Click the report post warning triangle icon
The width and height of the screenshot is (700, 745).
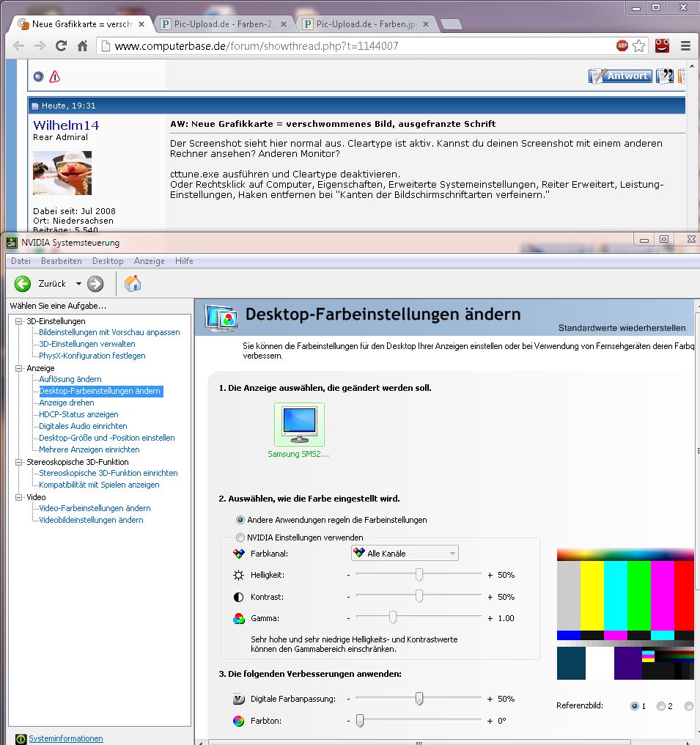[55, 76]
